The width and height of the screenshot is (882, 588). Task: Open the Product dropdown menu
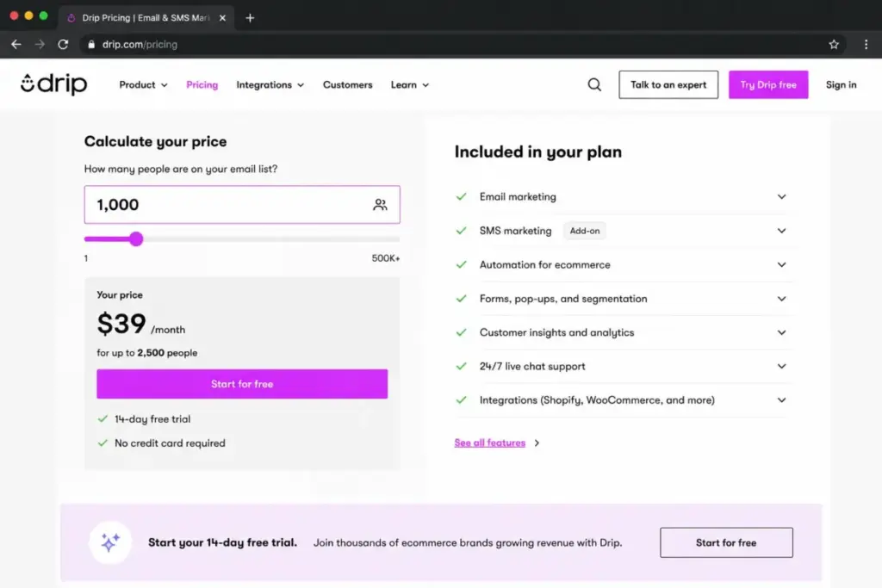[x=144, y=85]
